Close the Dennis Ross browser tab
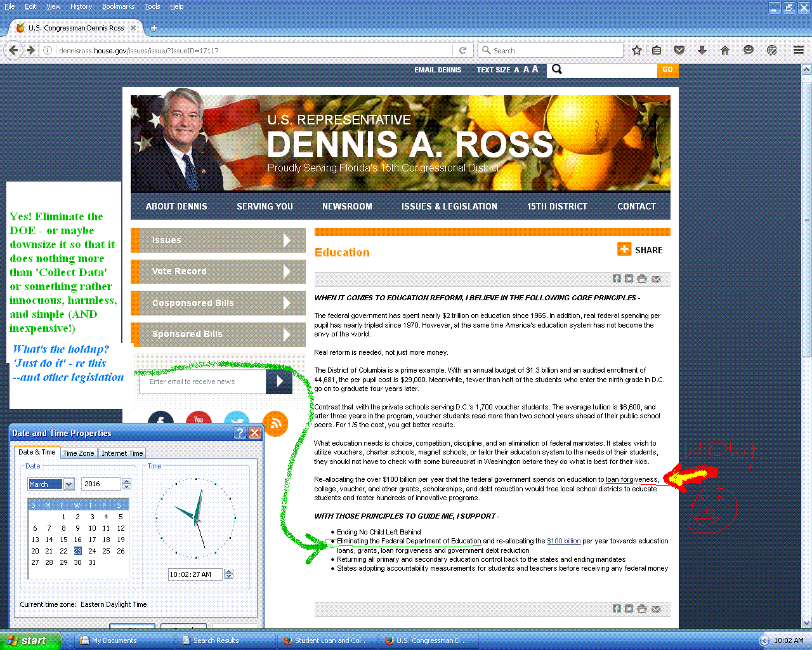Image resolution: width=812 pixels, height=650 pixels. (133, 28)
